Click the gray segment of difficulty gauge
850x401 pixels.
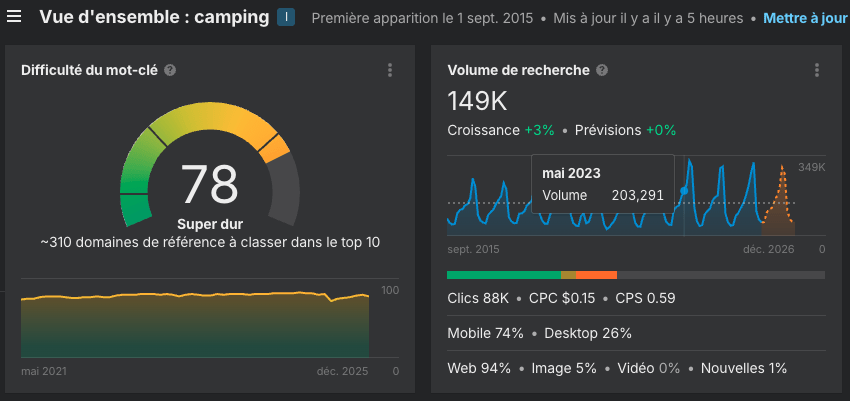tap(284, 190)
